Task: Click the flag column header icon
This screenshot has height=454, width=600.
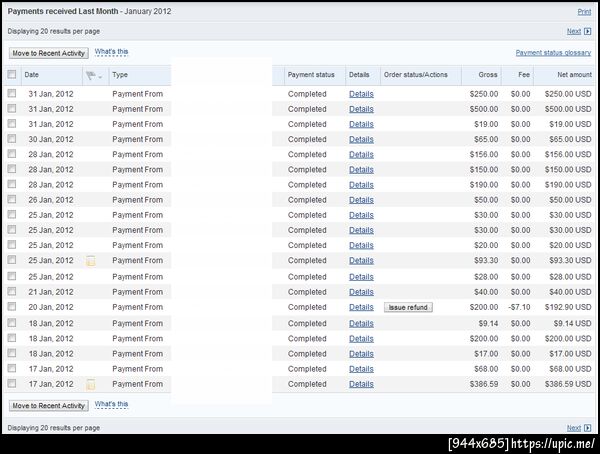Action: point(91,75)
